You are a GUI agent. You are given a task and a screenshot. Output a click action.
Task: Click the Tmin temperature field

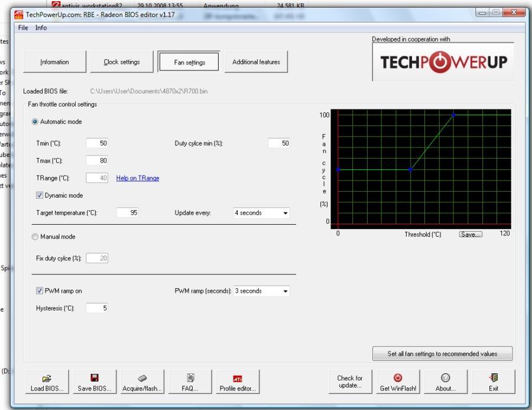97,143
